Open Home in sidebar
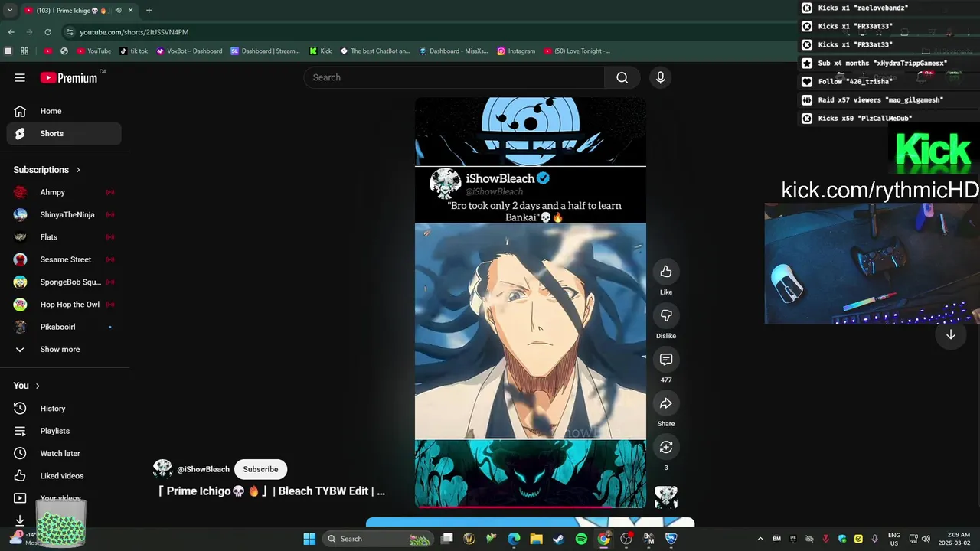The height and width of the screenshot is (551, 980). tap(64, 111)
